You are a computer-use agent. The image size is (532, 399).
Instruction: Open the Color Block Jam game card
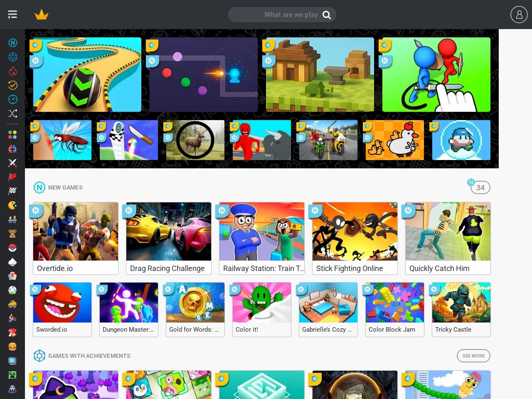click(x=395, y=309)
